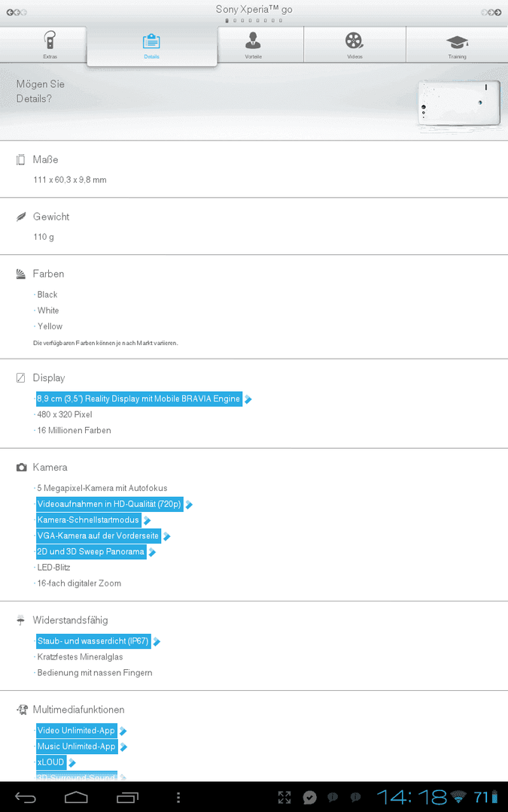Expand arrow next to Staub- und wasserdicht (IP67)

click(157, 641)
